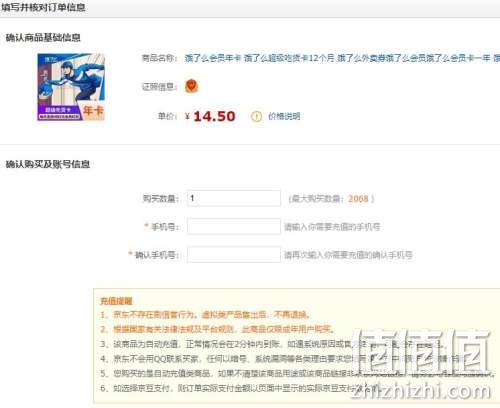Screen dimensions: 500x408
Task: Focus the 手机号 input field
Action: [x=234, y=227]
